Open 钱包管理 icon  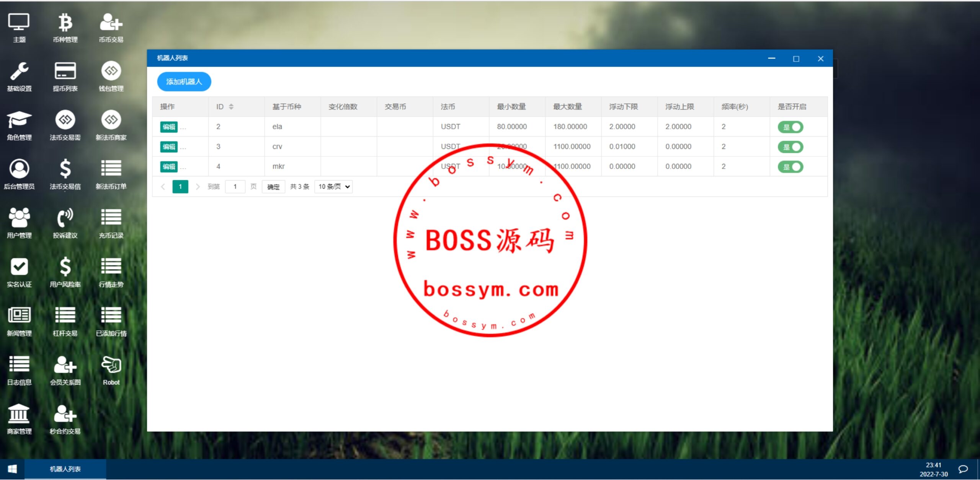pyautogui.click(x=111, y=77)
